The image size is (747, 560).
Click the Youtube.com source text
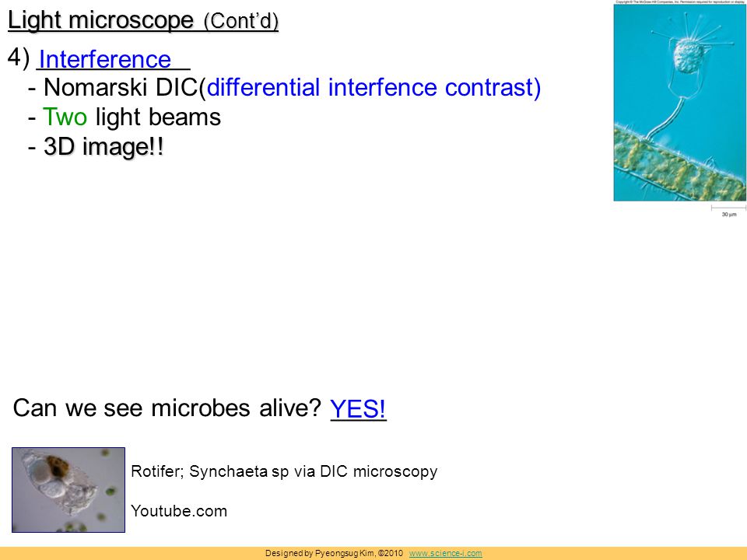click(x=179, y=511)
